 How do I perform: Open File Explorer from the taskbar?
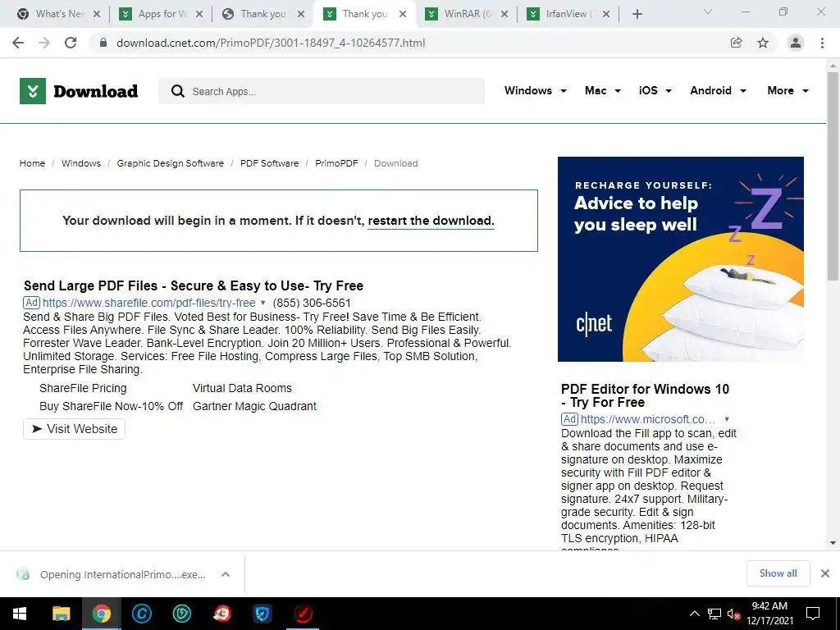(x=61, y=614)
